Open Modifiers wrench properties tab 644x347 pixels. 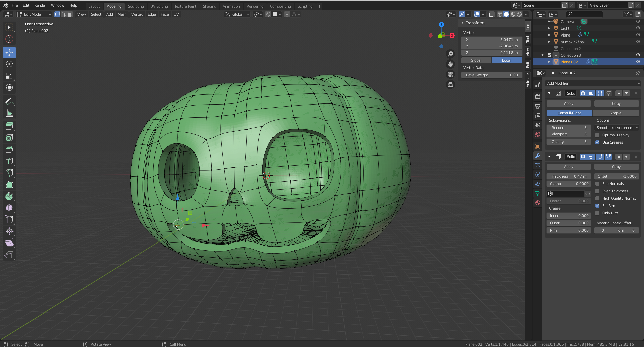pos(538,156)
